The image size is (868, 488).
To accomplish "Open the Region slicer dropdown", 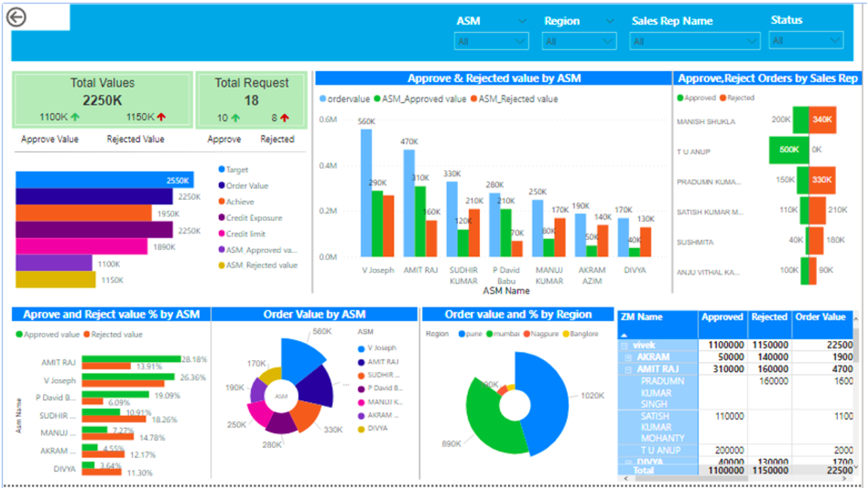I will click(579, 41).
